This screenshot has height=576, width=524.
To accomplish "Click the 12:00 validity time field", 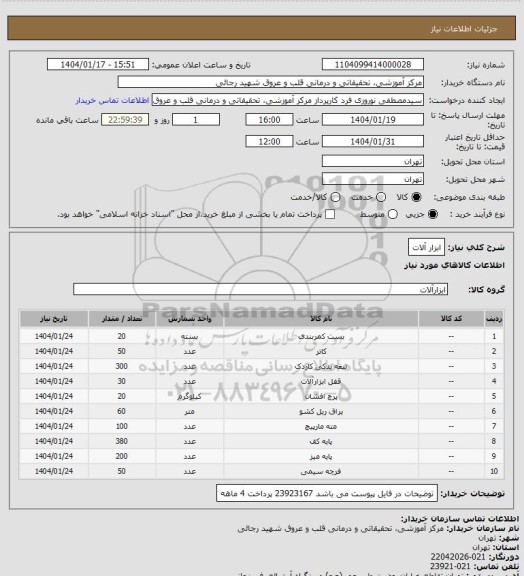I will [x=269, y=141].
